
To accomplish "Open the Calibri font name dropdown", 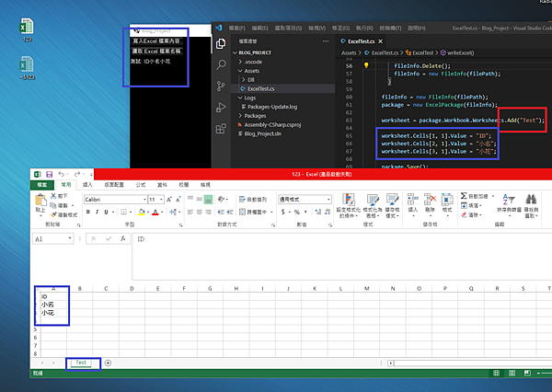I will [x=144, y=200].
